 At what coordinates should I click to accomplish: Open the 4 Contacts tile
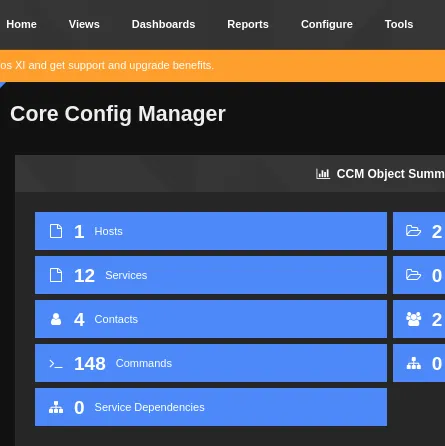point(211,319)
